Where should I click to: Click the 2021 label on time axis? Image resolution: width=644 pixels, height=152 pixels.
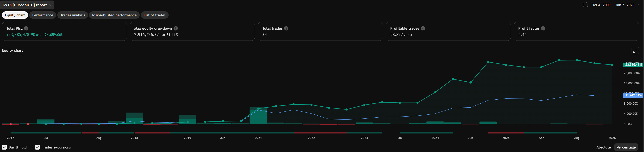tap(258, 138)
